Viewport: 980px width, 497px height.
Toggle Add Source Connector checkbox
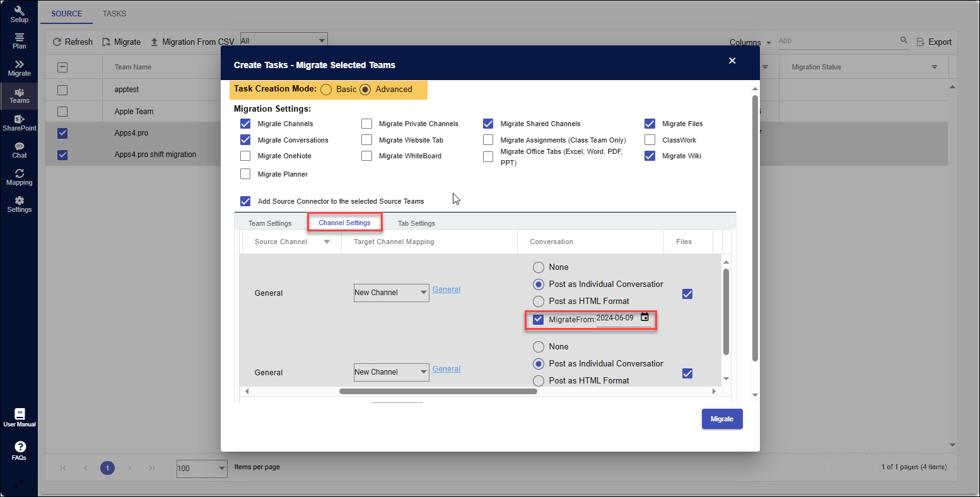[x=245, y=201]
